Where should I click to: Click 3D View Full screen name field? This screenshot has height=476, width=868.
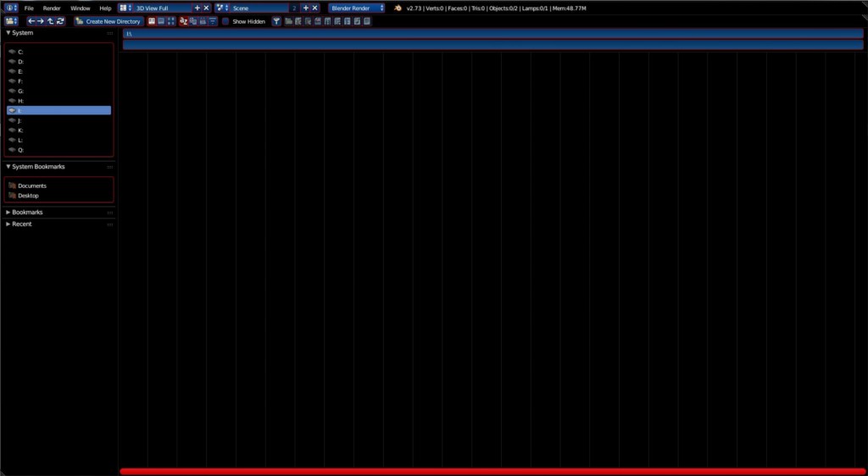(x=163, y=8)
